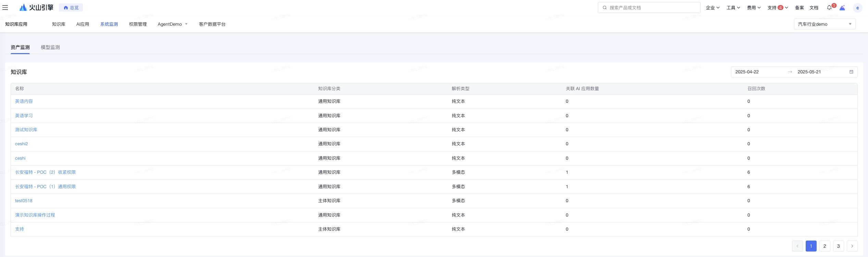Go to pagination page 2
The width and height of the screenshot is (868, 257).
[x=825, y=246]
